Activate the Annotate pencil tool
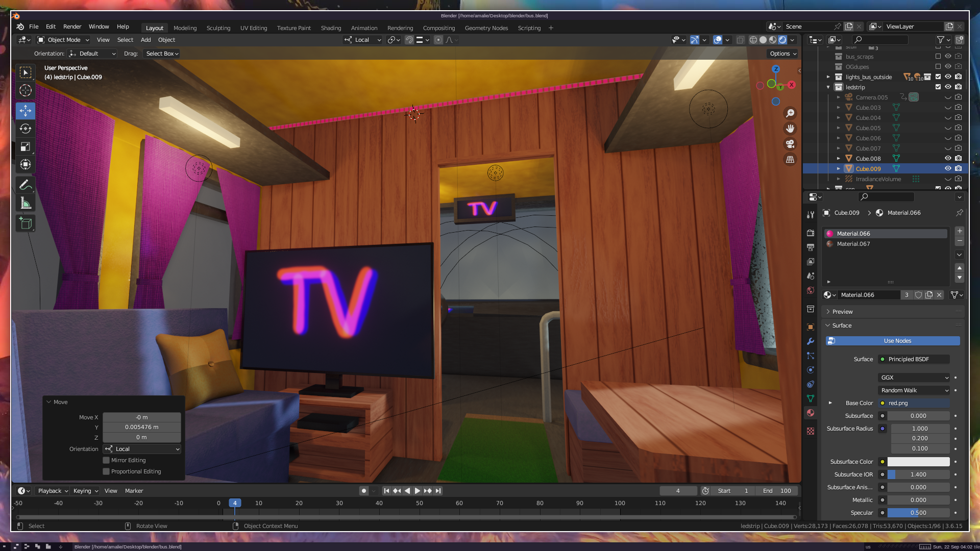Image resolution: width=980 pixels, height=551 pixels. point(26,185)
